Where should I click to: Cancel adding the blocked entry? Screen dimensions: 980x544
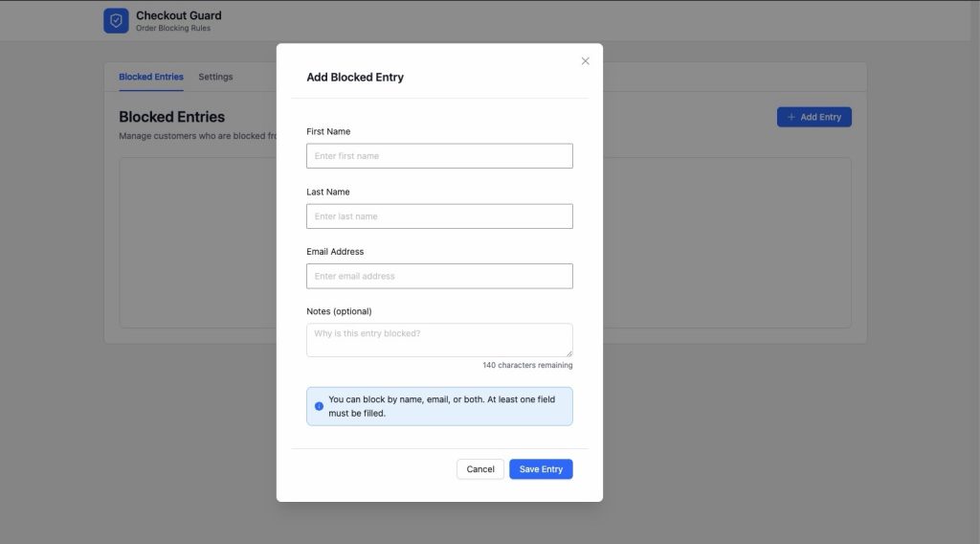(x=480, y=469)
